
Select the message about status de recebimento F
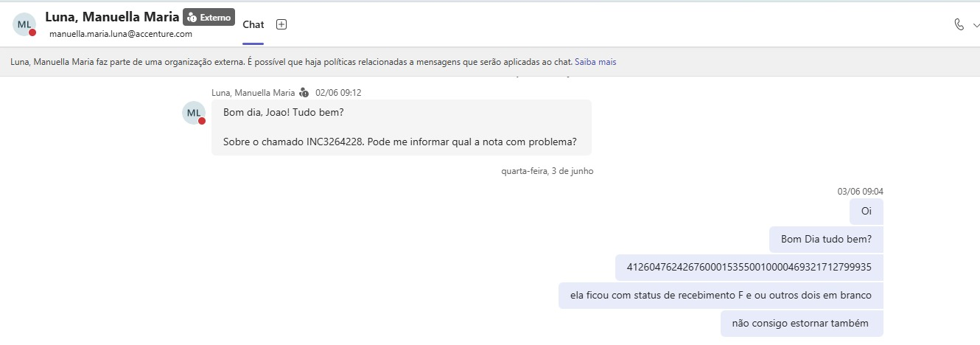point(721,296)
